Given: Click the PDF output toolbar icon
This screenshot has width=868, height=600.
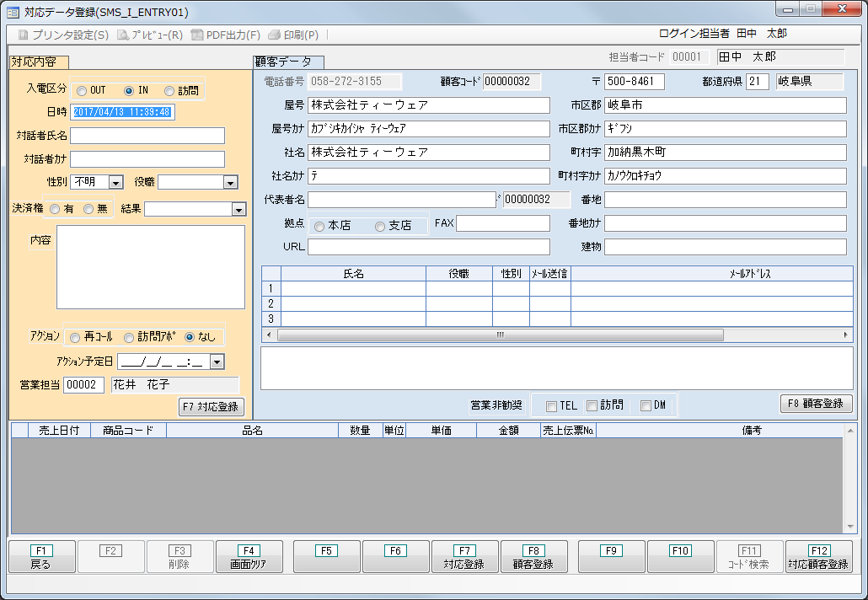Looking at the screenshot, I should point(198,35).
